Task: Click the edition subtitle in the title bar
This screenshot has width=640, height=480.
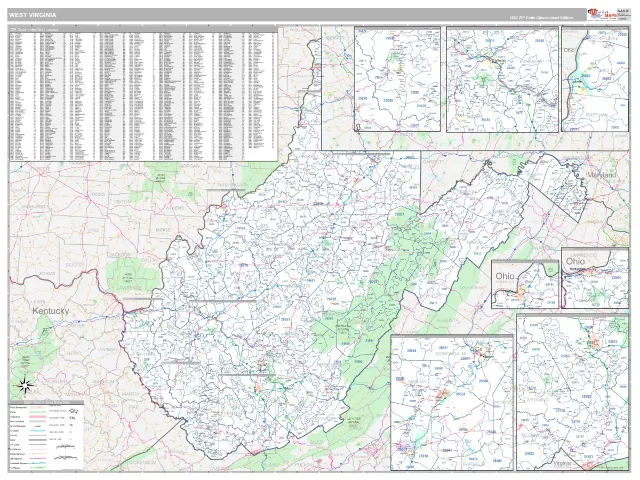Action: coord(541,18)
